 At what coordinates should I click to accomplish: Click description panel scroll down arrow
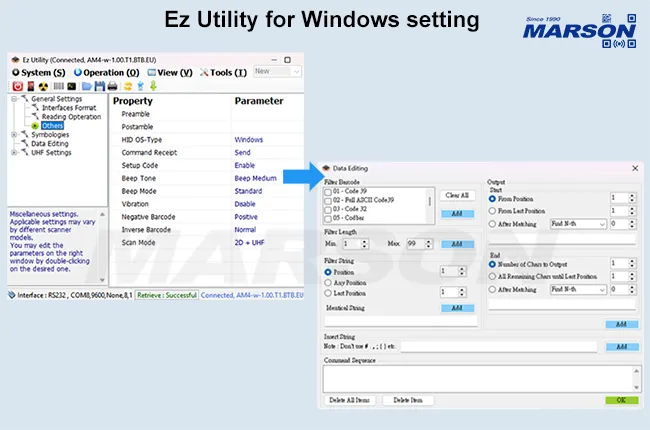point(102,280)
